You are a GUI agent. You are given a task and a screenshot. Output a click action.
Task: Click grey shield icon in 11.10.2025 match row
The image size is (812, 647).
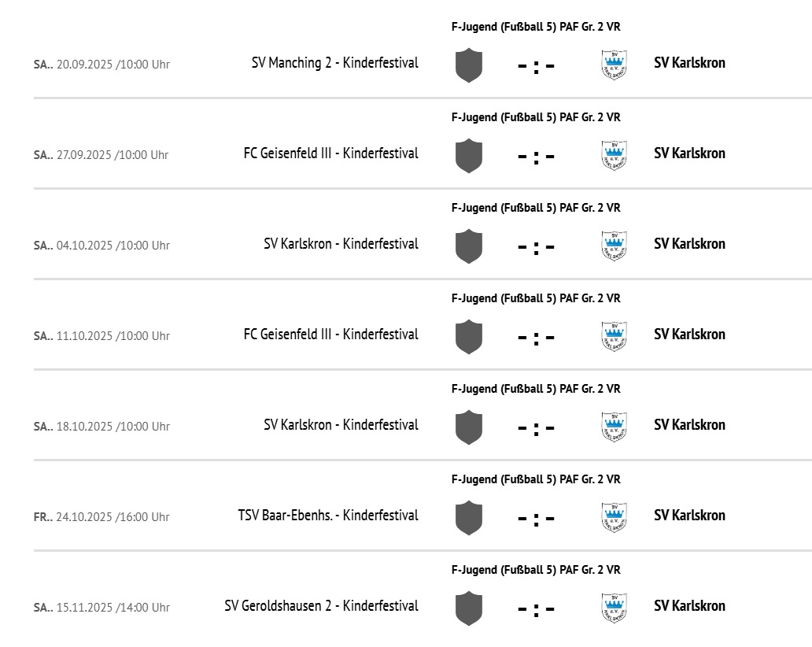click(468, 336)
